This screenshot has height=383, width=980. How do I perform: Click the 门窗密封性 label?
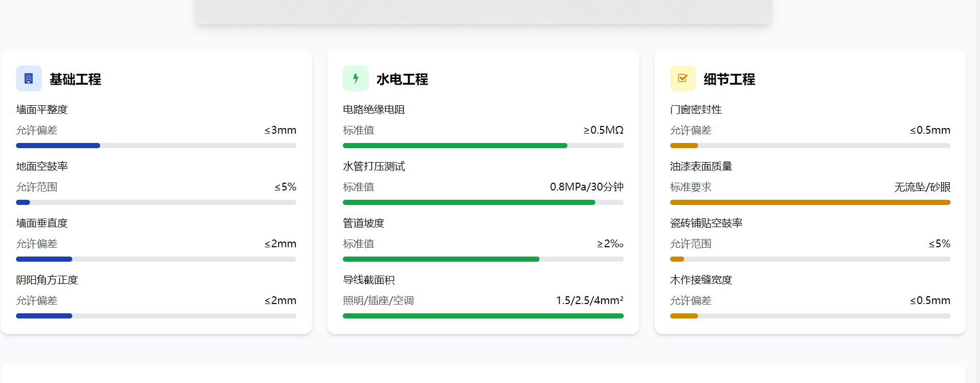pos(696,109)
